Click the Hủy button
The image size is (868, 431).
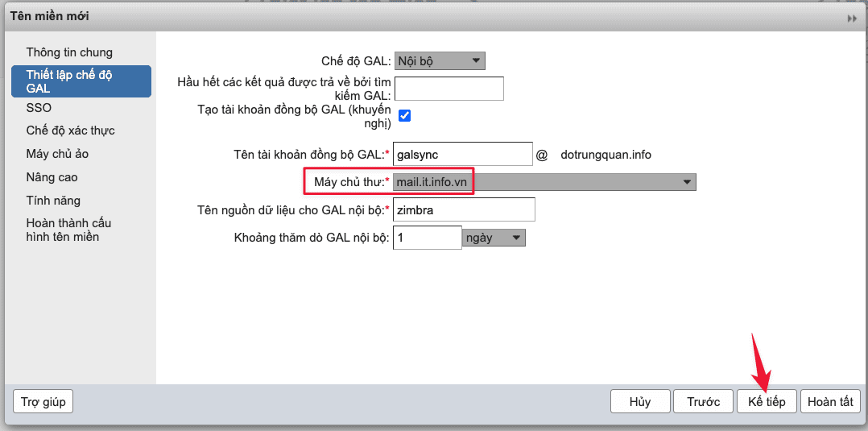tap(640, 402)
